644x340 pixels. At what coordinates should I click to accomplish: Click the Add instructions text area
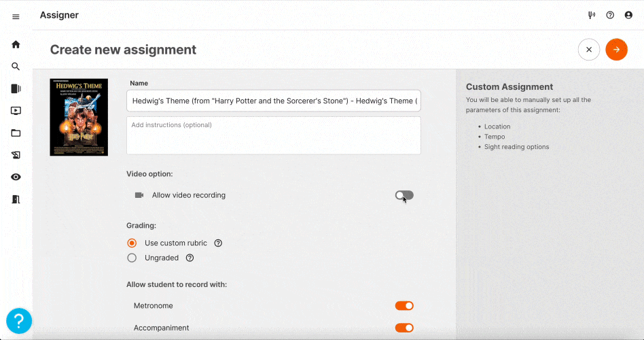[273, 135]
